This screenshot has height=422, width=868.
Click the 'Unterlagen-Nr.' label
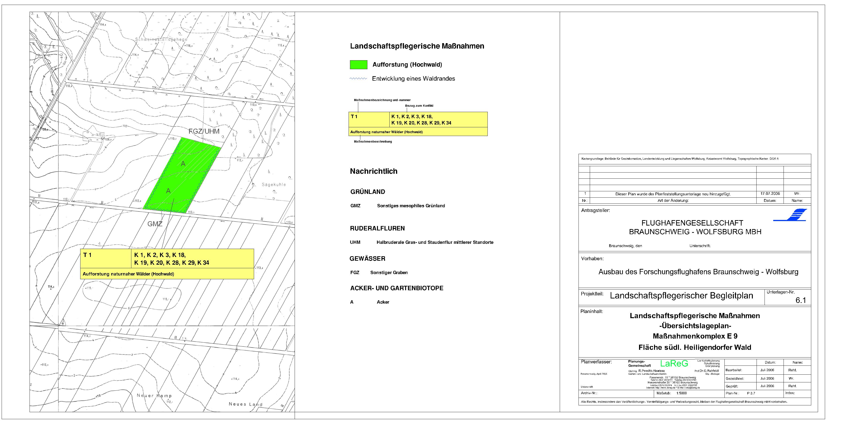tap(780, 292)
